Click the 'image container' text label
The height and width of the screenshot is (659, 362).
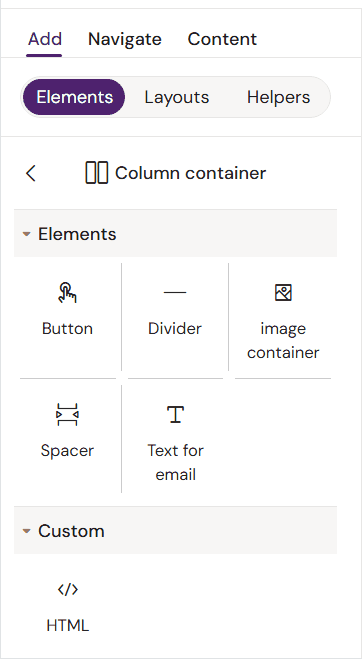pyautogui.click(x=283, y=340)
